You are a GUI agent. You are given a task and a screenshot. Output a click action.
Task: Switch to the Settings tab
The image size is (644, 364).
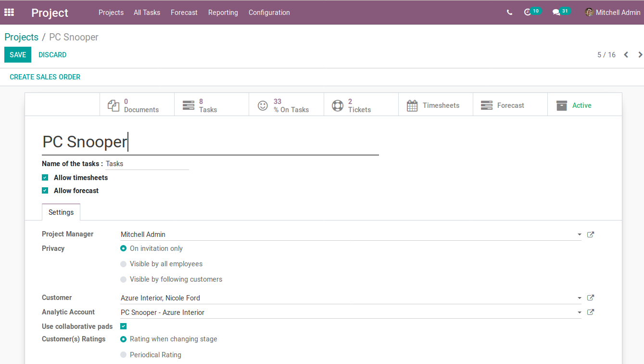[61, 212]
